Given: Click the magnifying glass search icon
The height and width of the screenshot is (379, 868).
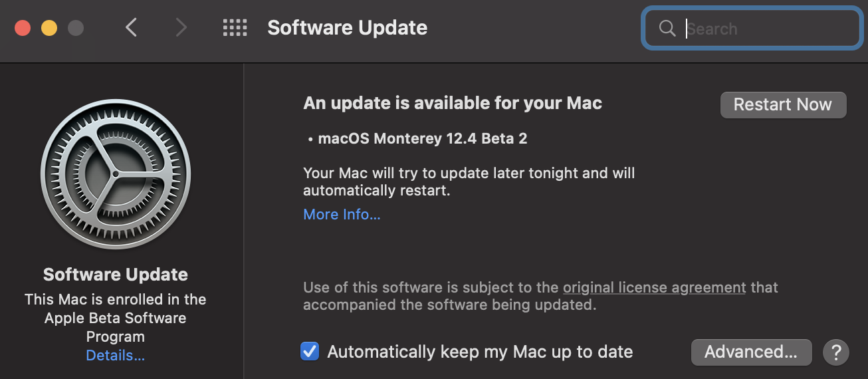Looking at the screenshot, I should (x=667, y=29).
